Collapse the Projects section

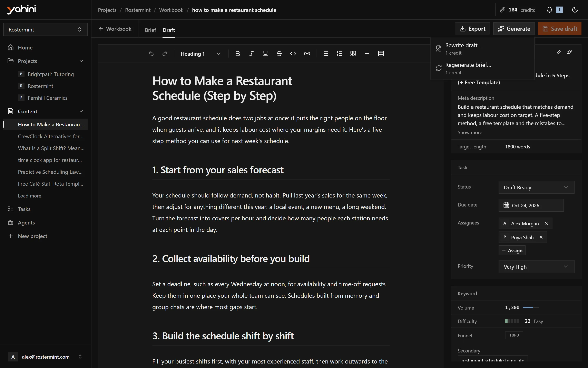[x=81, y=61]
